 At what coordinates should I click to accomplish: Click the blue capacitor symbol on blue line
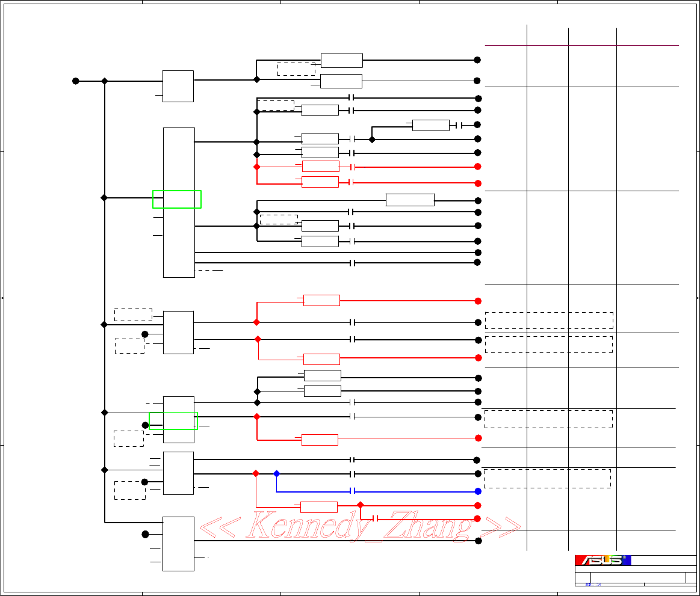pyautogui.click(x=352, y=491)
